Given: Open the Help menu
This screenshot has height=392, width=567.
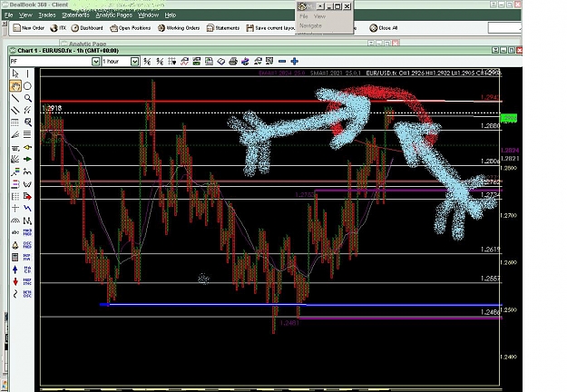Looking at the screenshot, I should (171, 15).
